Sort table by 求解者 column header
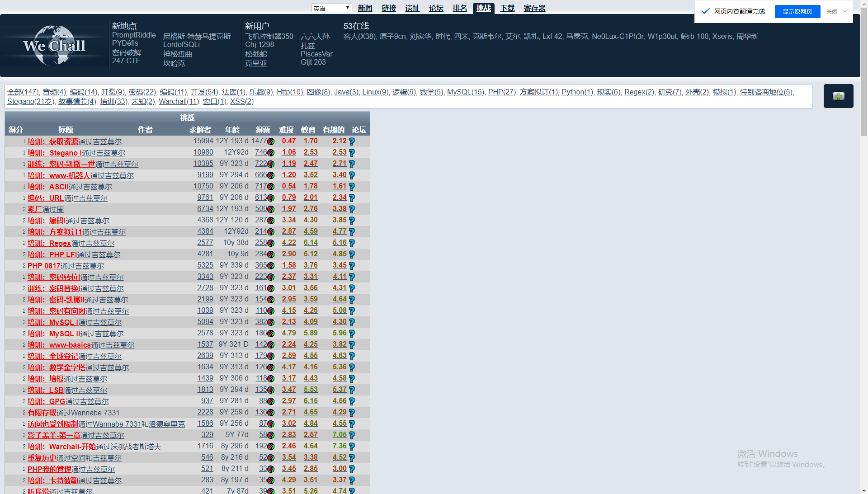This screenshot has height=494, width=868. (200, 130)
